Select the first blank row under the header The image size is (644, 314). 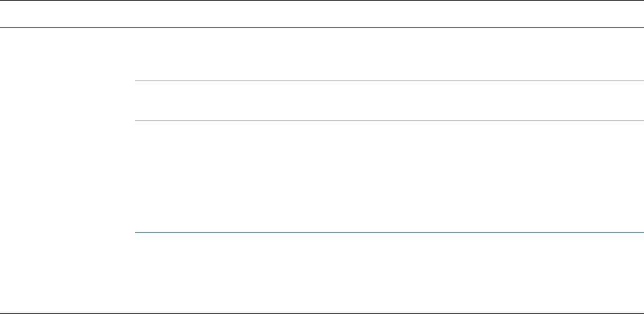coord(389,54)
